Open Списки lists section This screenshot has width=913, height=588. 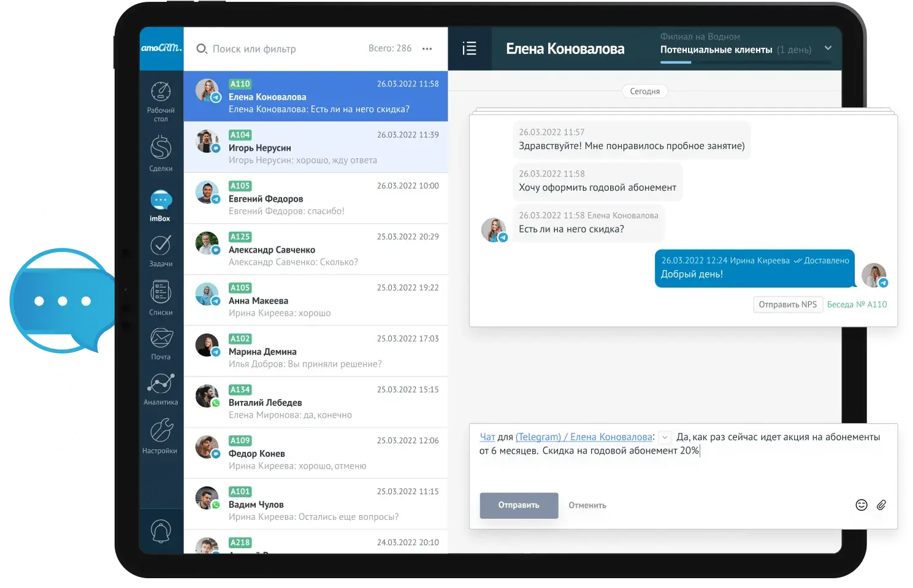pyautogui.click(x=161, y=298)
